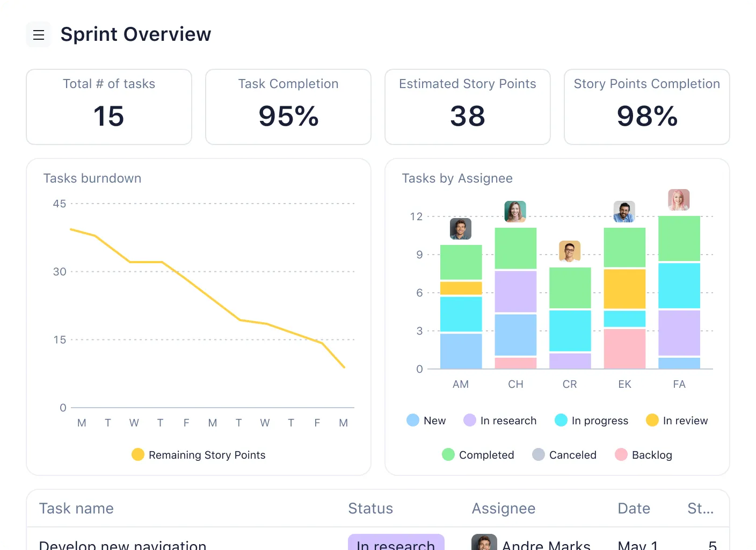Viewport: 756px width, 550px height.
Task: Click CR's purple In research bar segment
Action: click(x=570, y=361)
